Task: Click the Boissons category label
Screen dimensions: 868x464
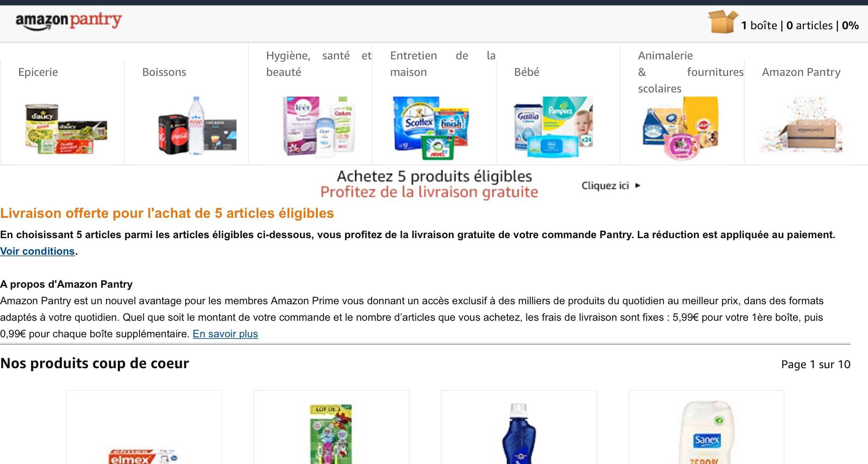Action: coord(164,72)
